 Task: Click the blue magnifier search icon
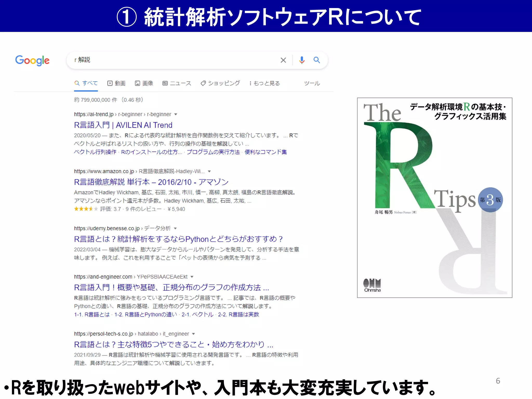(317, 60)
